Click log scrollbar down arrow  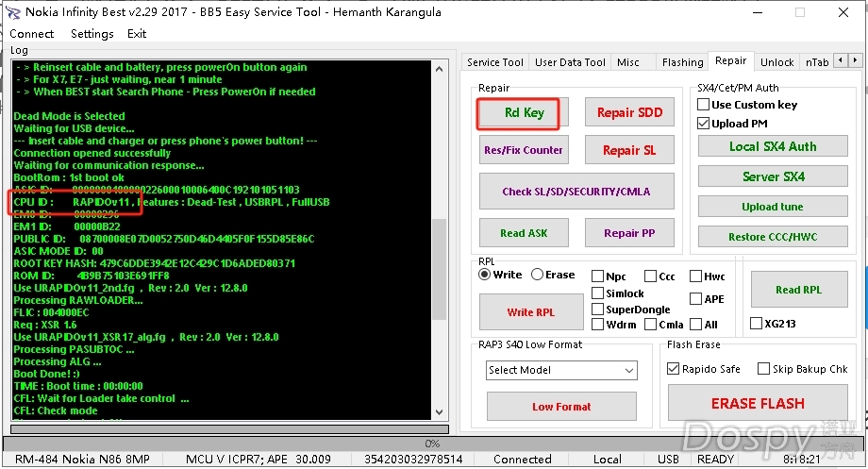439,412
